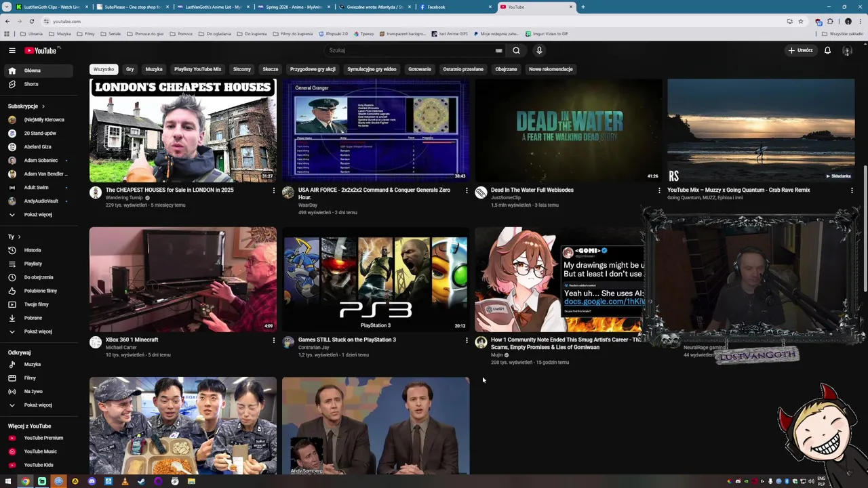Open Historia in the sidebar

tap(39, 250)
